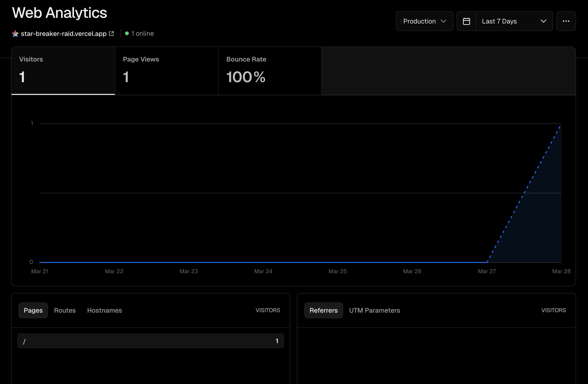Click the 1 online indicator text
This screenshot has height=384, width=588.
point(143,33)
